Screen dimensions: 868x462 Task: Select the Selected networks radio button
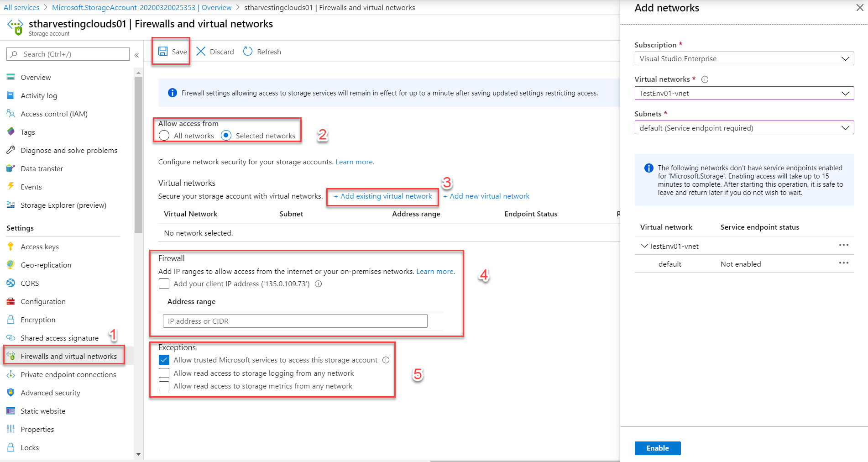point(226,136)
